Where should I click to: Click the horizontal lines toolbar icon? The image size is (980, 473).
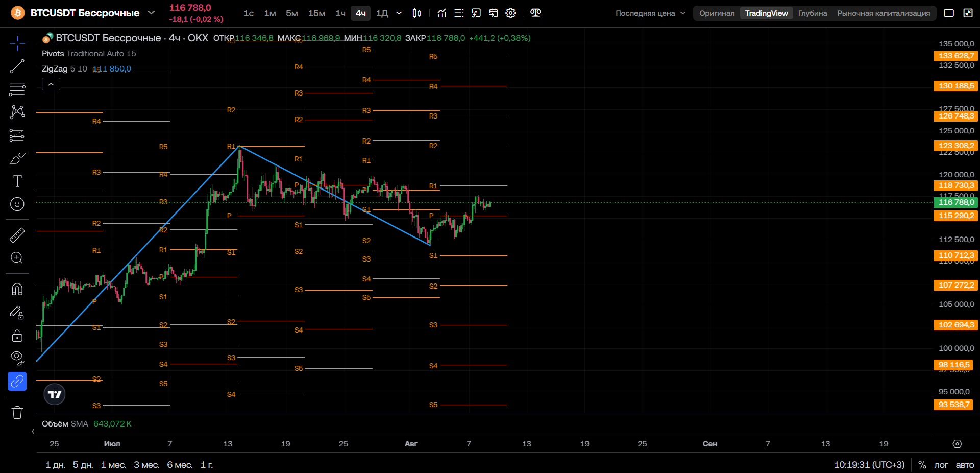coord(459,13)
